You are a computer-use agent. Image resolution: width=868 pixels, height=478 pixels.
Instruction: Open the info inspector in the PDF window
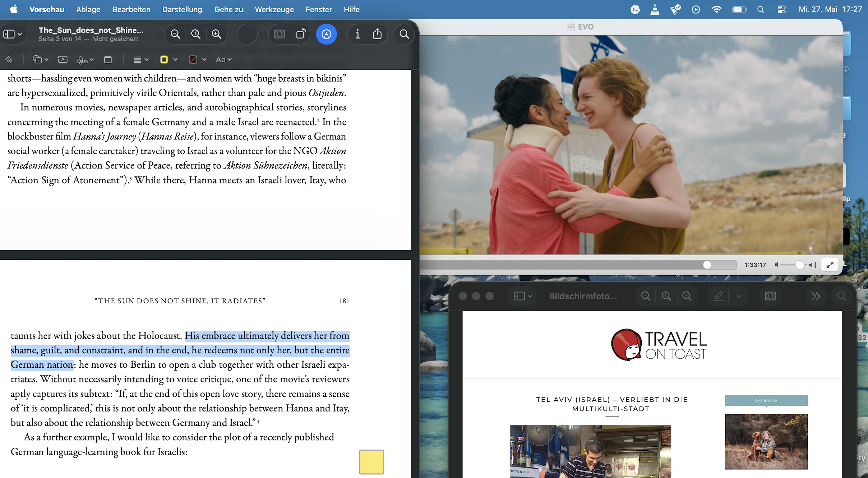coord(357,34)
